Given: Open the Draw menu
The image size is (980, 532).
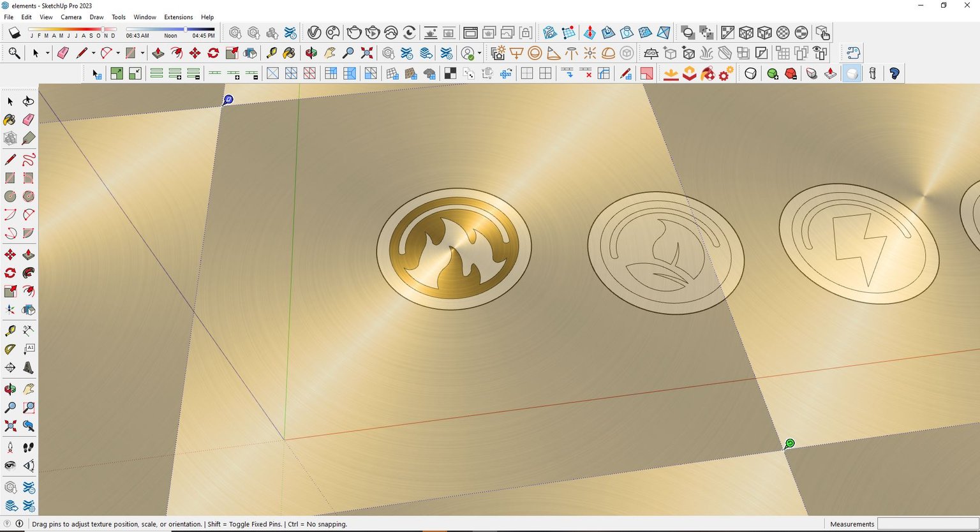Looking at the screenshot, I should tap(96, 17).
